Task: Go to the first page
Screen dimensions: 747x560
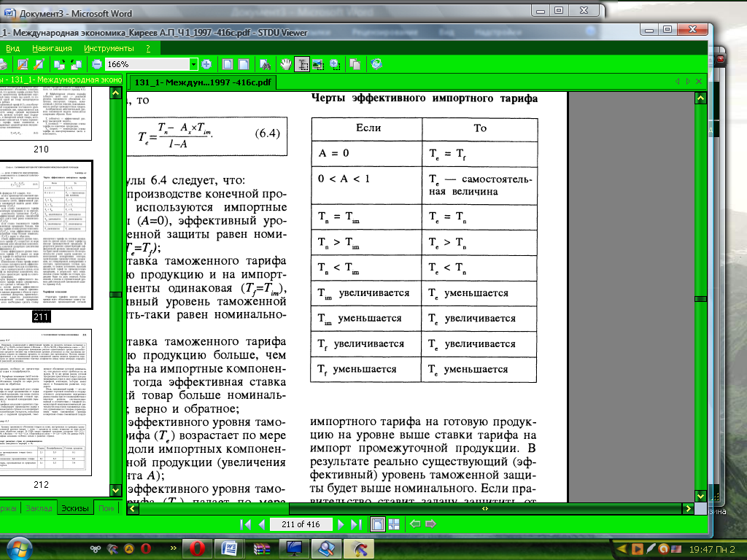Action: point(246,524)
